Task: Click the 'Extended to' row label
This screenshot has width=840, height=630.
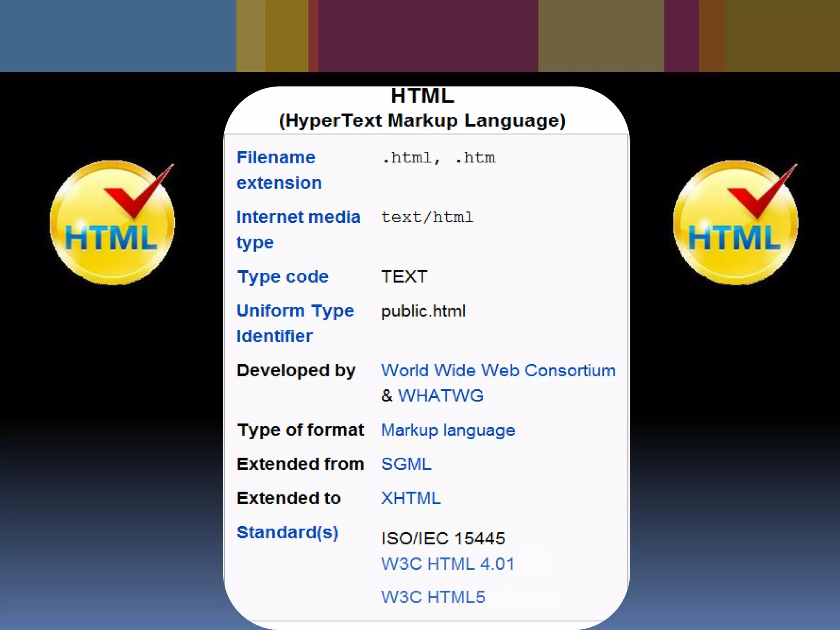Action: pos(289,498)
